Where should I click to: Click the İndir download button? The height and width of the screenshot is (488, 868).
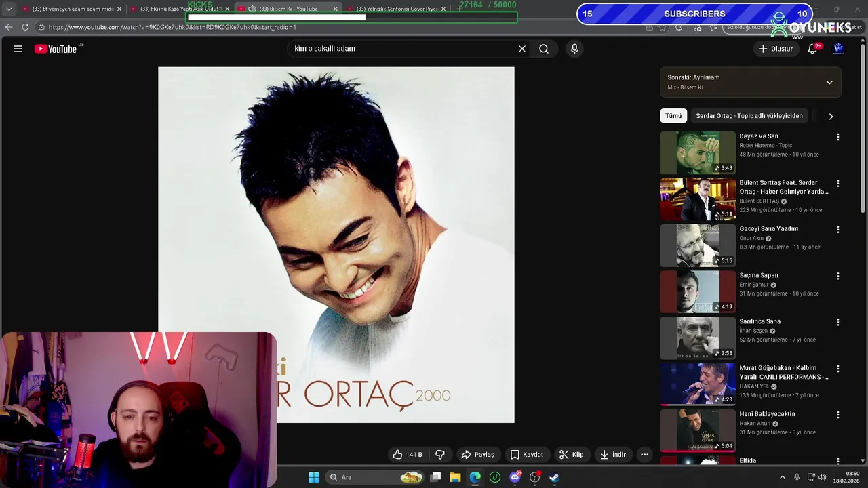613,455
